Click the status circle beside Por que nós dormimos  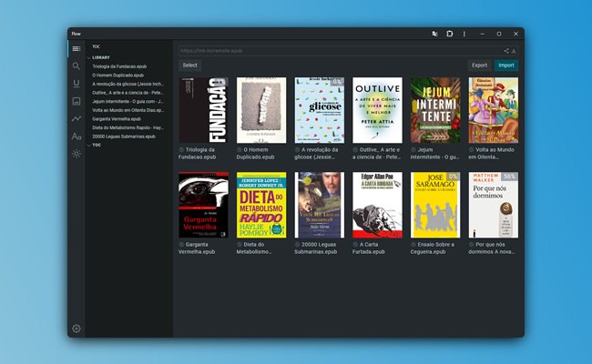tap(472, 245)
